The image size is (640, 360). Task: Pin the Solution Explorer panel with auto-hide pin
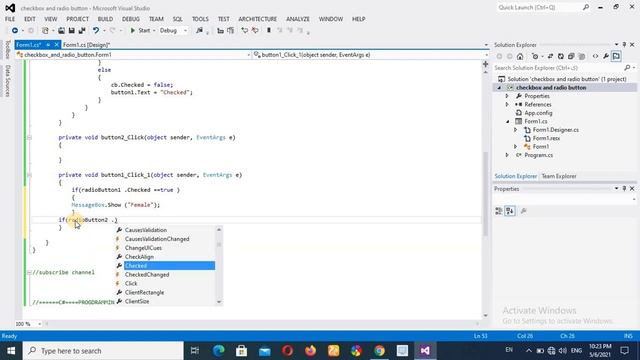coord(624,44)
